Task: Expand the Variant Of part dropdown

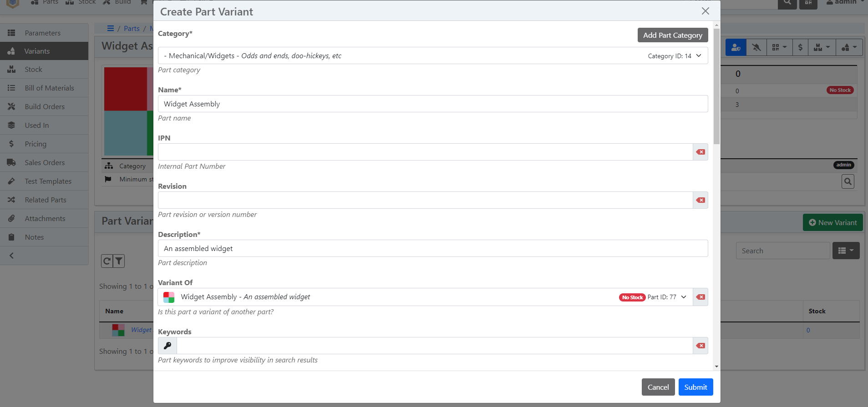Action: pyautogui.click(x=684, y=297)
